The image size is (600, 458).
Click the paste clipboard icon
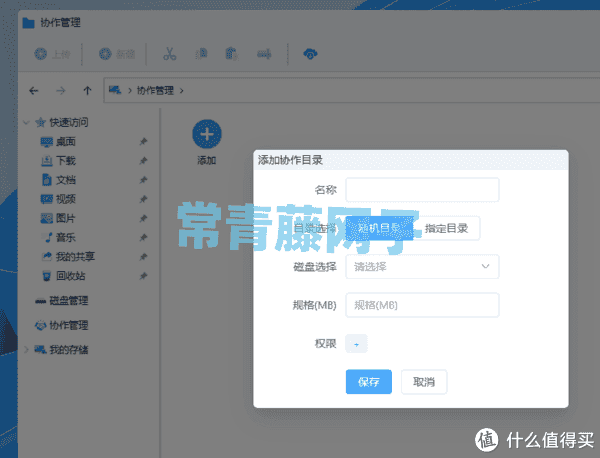(232, 54)
